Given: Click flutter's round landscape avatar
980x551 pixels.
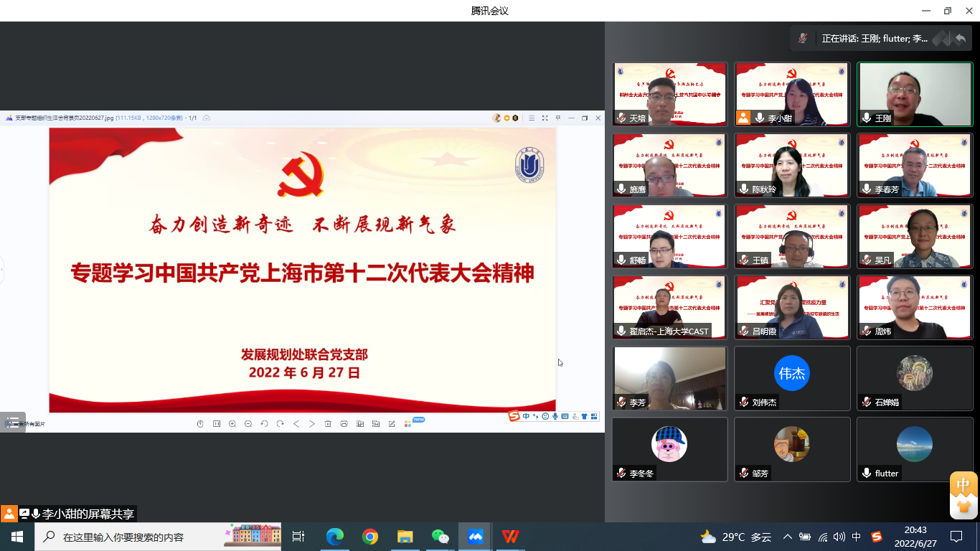Looking at the screenshot, I should pos(915,444).
